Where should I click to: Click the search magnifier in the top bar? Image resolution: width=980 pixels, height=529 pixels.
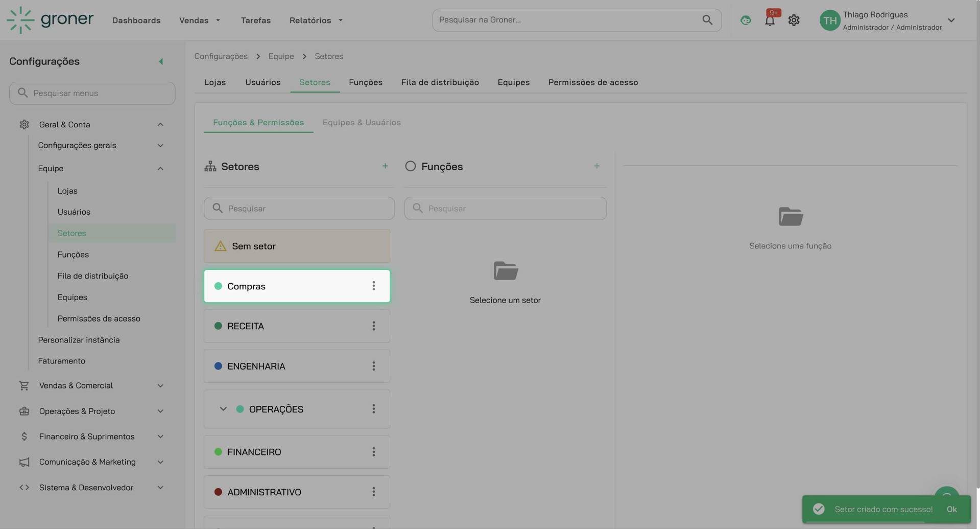pyautogui.click(x=707, y=20)
